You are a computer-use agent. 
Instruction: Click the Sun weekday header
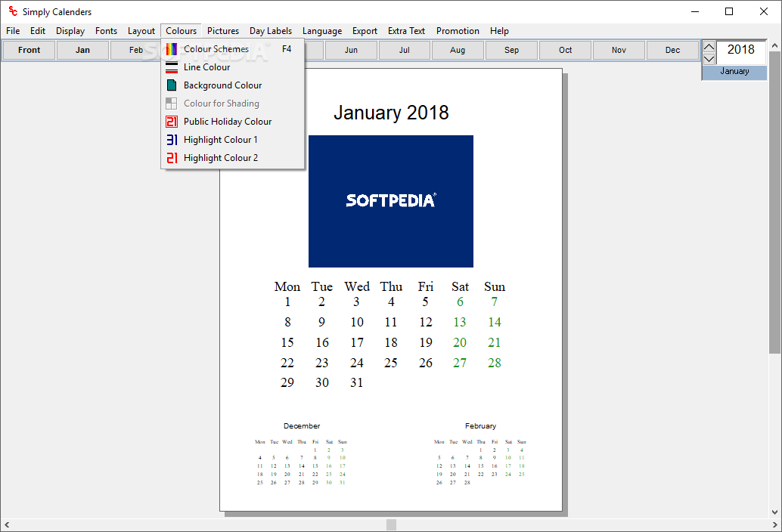pos(495,286)
